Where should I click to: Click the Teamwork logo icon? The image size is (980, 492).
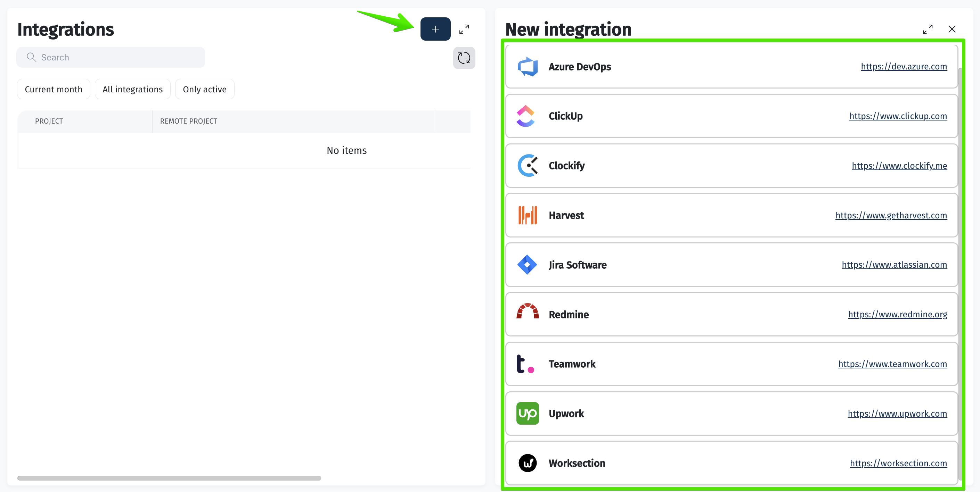[525, 364]
